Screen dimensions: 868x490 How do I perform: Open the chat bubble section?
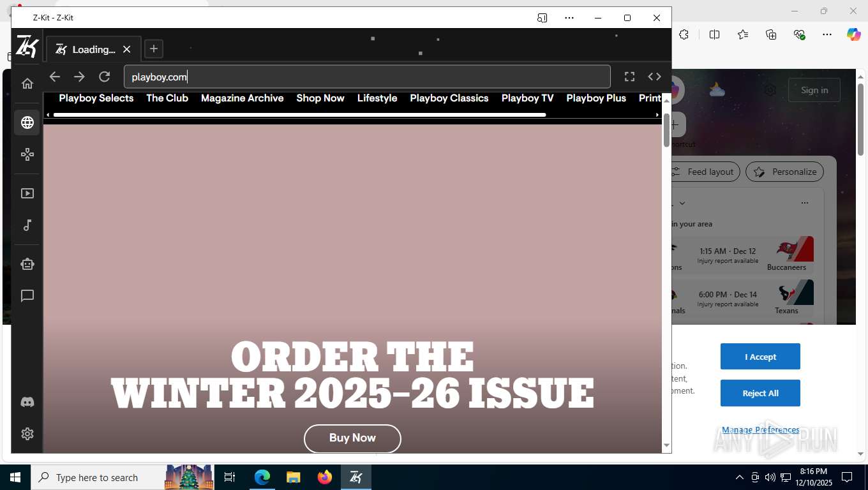(x=27, y=296)
